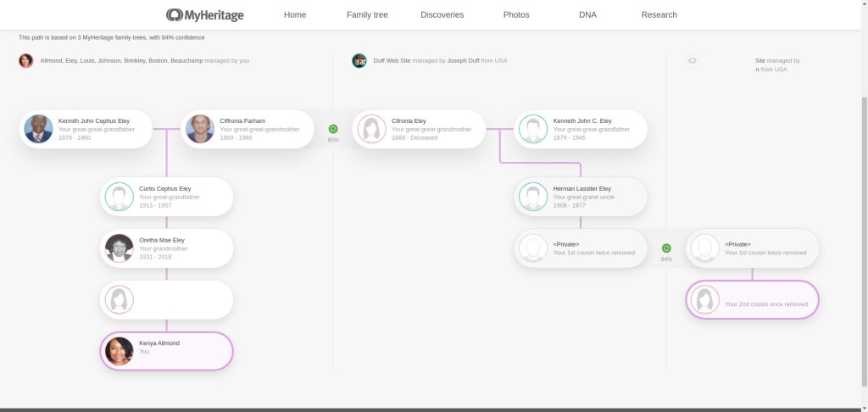
Task: Select Kennith John Cephus Eley's photo
Action: click(38, 129)
